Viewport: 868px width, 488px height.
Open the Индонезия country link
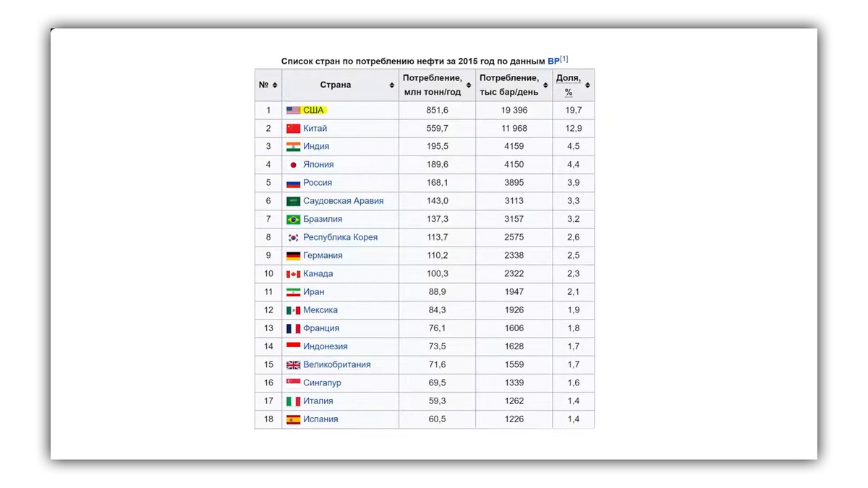tap(325, 346)
